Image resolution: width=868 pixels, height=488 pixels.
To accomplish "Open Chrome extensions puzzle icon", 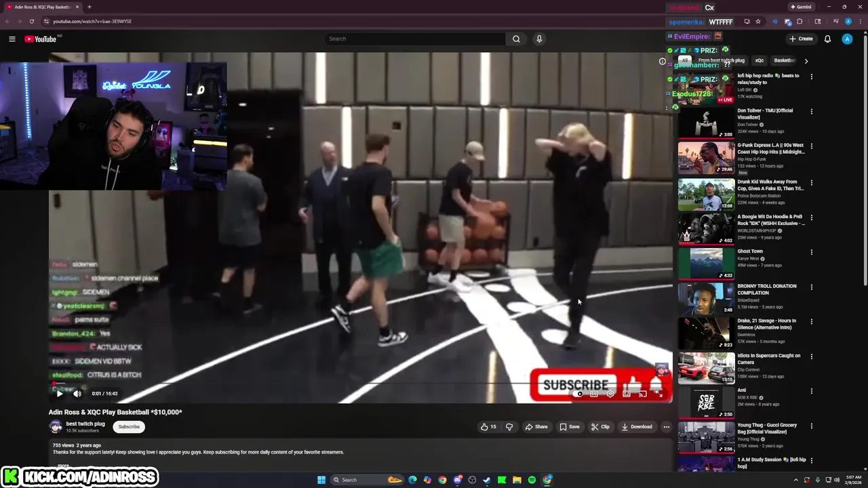I will point(800,21).
